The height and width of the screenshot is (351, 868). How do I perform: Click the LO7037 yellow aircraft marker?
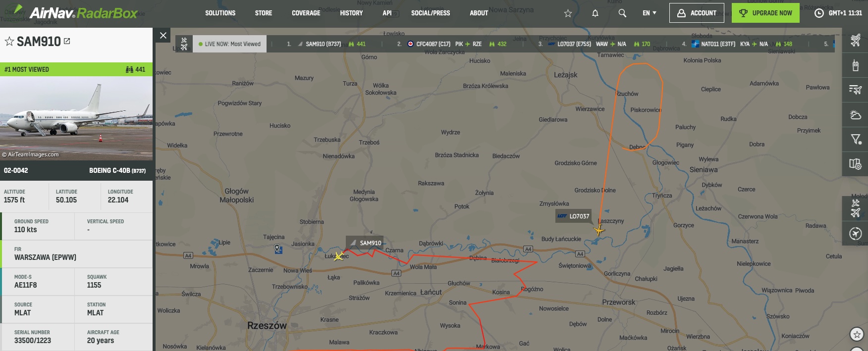[x=599, y=230]
